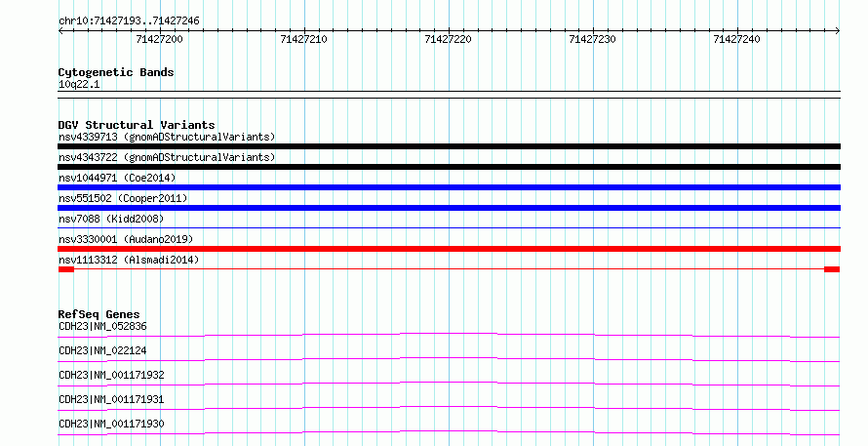
Task: Click black bar under nsv4343722
Action: point(449,167)
